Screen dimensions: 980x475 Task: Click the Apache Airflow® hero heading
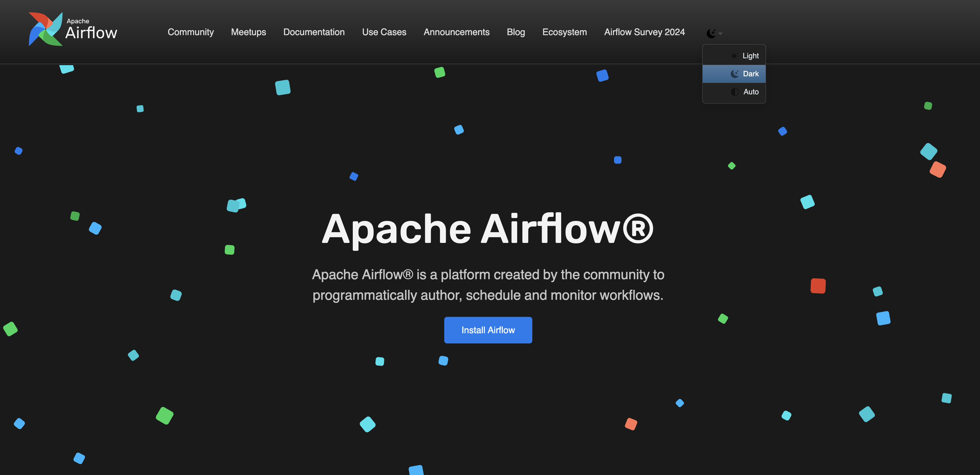tap(487, 229)
